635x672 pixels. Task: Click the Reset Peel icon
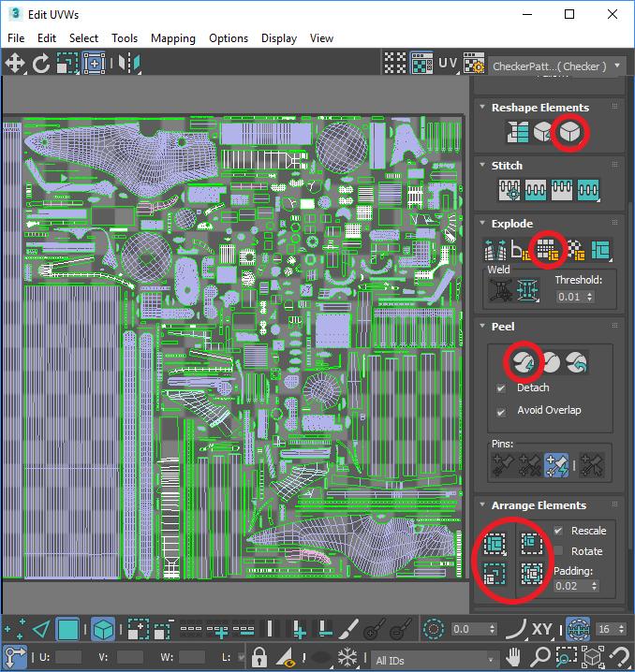(x=577, y=362)
